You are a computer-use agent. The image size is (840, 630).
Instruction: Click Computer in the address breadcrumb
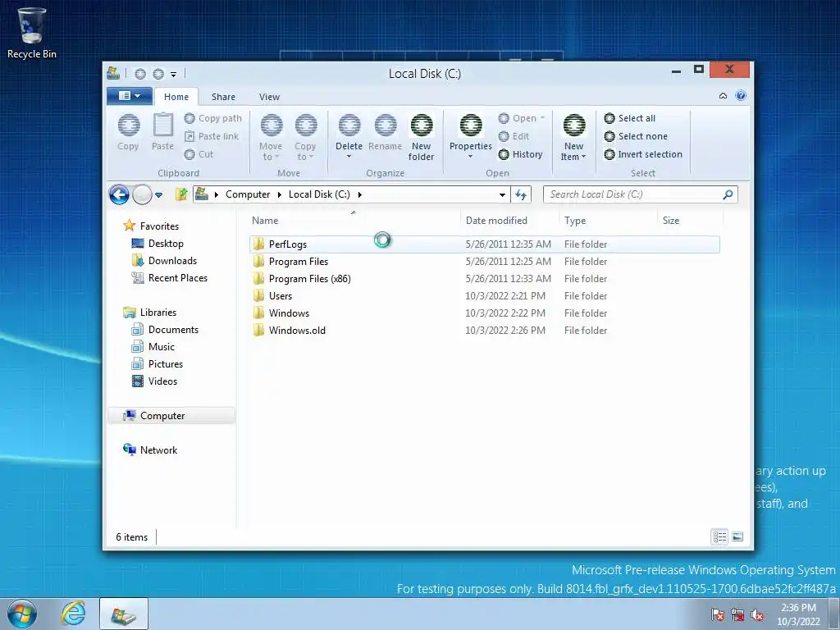click(248, 194)
